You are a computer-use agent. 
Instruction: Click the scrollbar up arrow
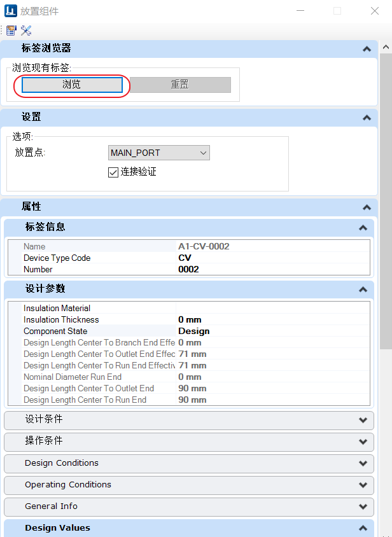tap(386, 47)
